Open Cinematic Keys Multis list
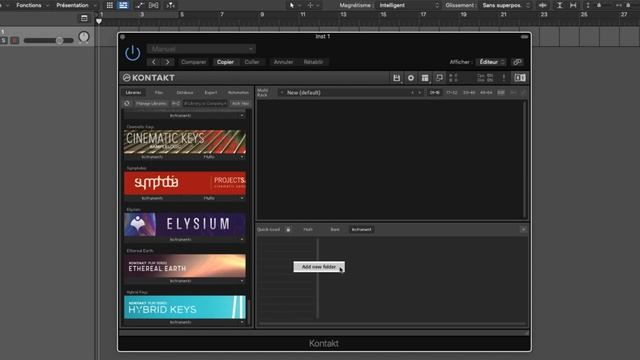The height and width of the screenshot is (360, 640). [209, 157]
